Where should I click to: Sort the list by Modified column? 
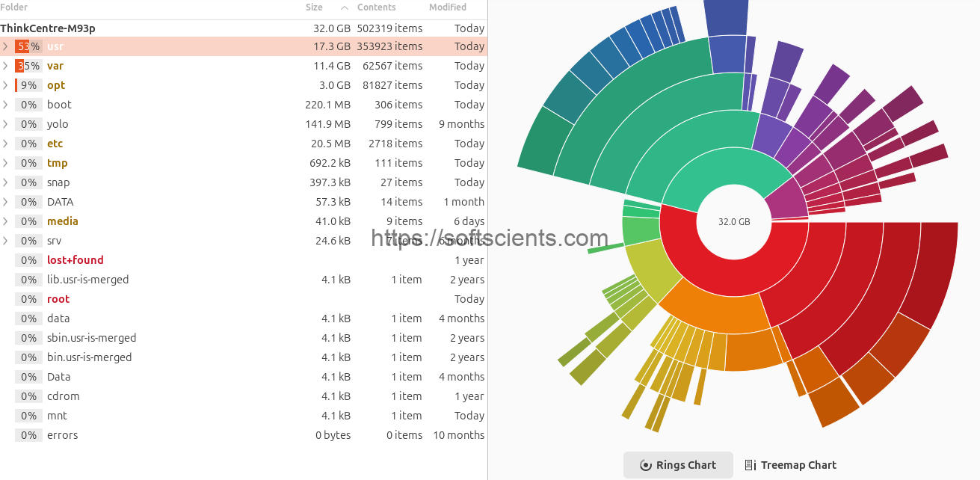click(448, 7)
